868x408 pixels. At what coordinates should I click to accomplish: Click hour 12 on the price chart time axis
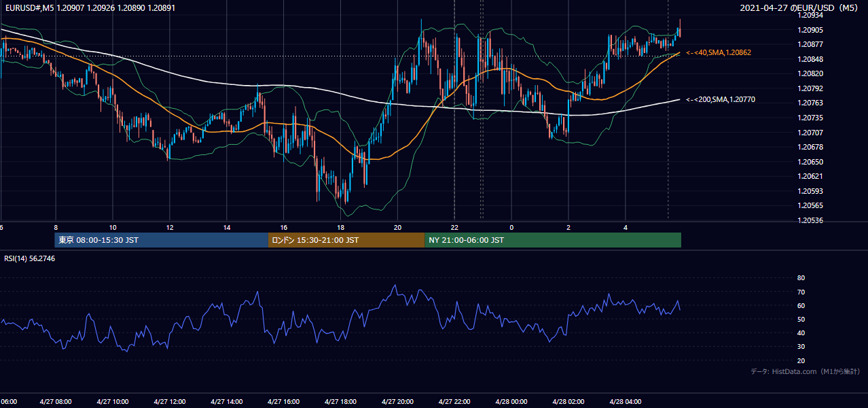click(x=170, y=228)
